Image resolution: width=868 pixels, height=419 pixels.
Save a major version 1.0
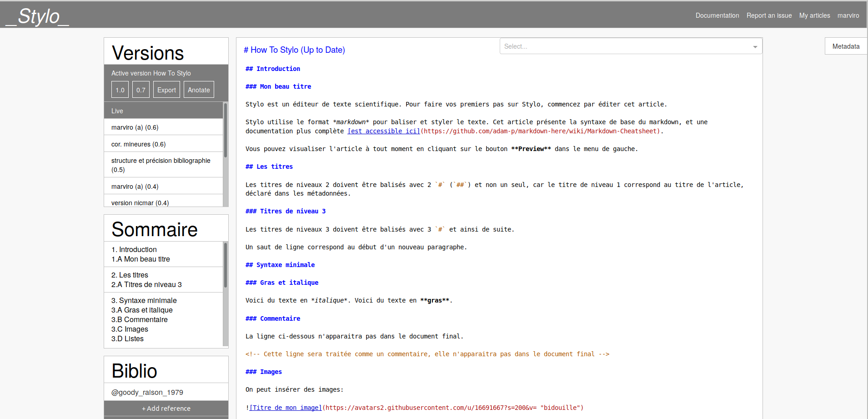tap(120, 90)
